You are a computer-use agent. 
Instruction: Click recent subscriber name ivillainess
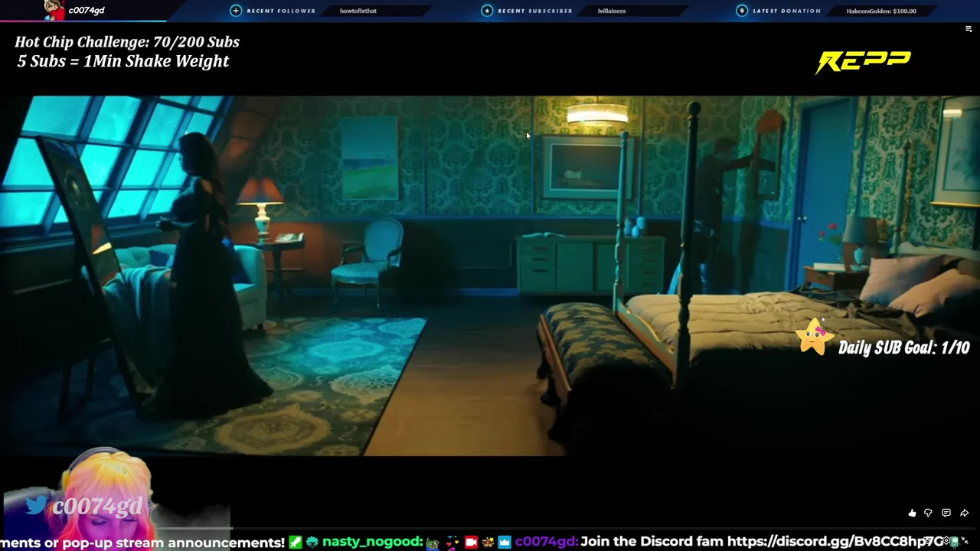point(612,11)
